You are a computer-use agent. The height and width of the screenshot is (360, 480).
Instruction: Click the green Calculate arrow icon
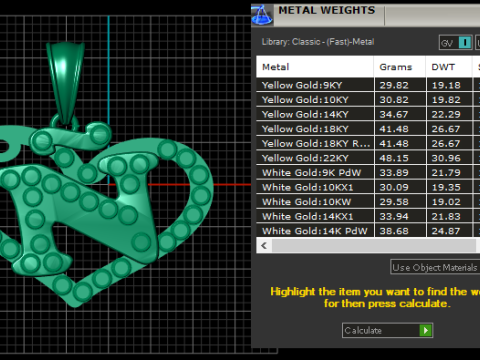tap(425, 330)
